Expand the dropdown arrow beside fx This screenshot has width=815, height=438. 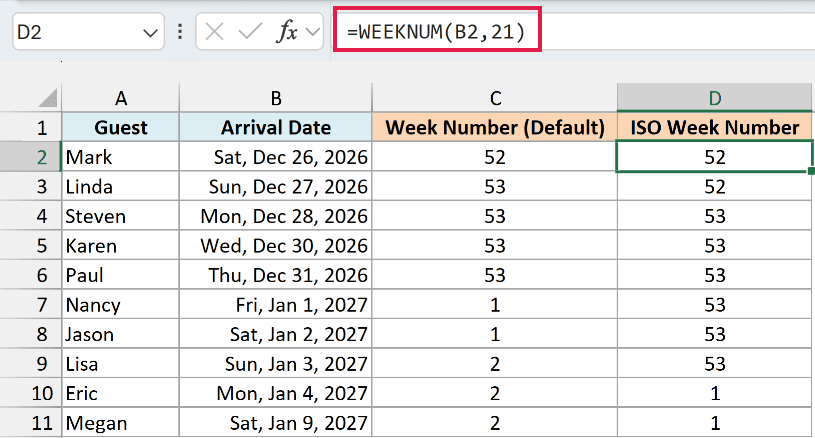pos(312,32)
